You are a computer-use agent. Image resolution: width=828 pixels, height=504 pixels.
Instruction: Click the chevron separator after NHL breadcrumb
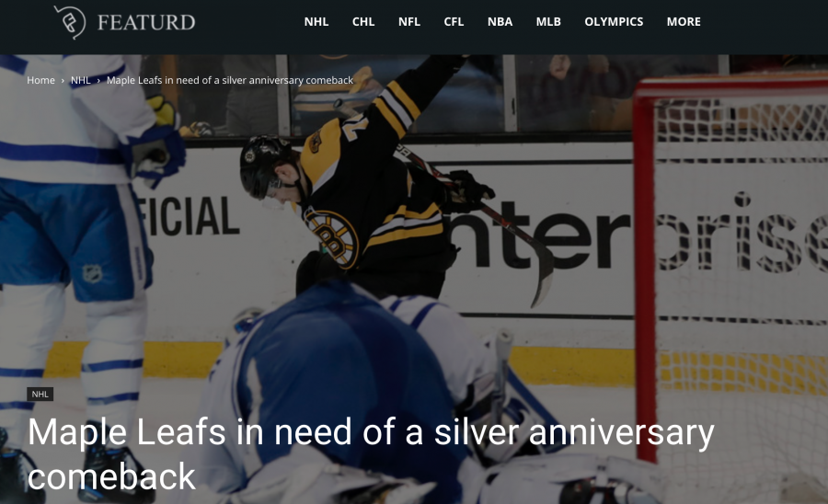click(98, 81)
